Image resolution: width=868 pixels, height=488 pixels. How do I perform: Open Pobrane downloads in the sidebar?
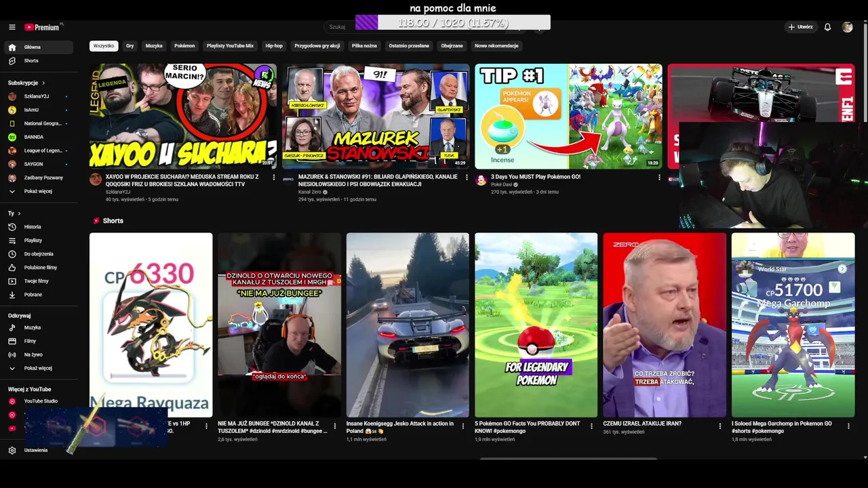click(x=38, y=295)
